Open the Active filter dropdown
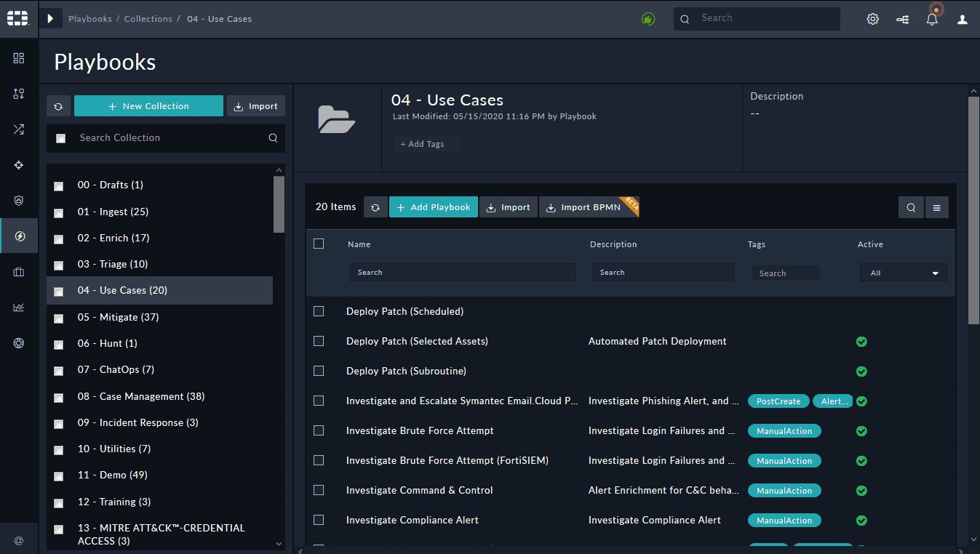Viewport: 980px width, 554px height. 904,273
